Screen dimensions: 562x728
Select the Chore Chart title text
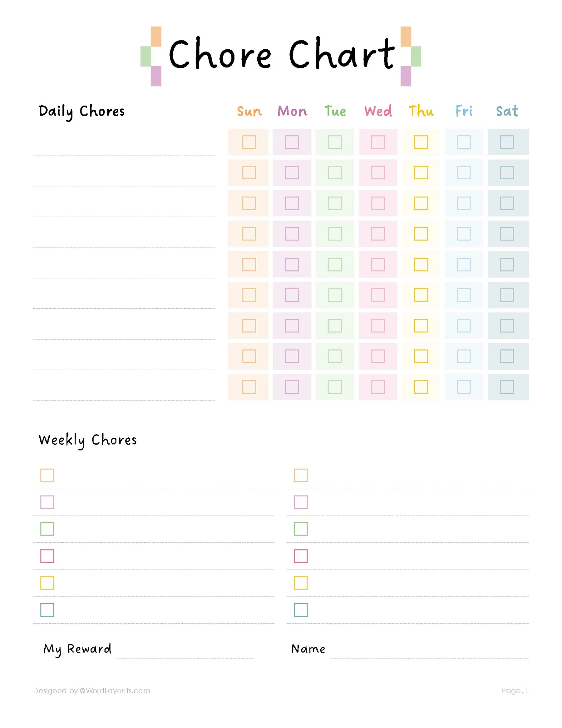(x=282, y=54)
